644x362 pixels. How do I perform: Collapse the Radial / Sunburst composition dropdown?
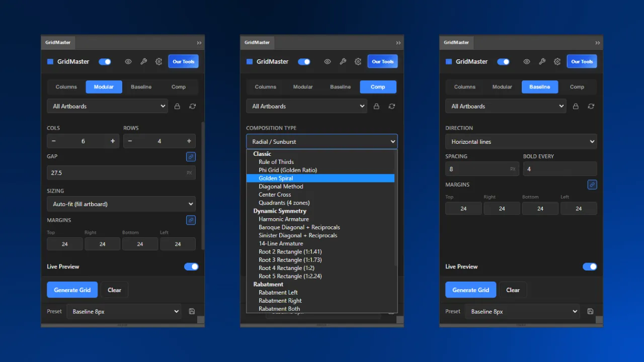coord(322,141)
